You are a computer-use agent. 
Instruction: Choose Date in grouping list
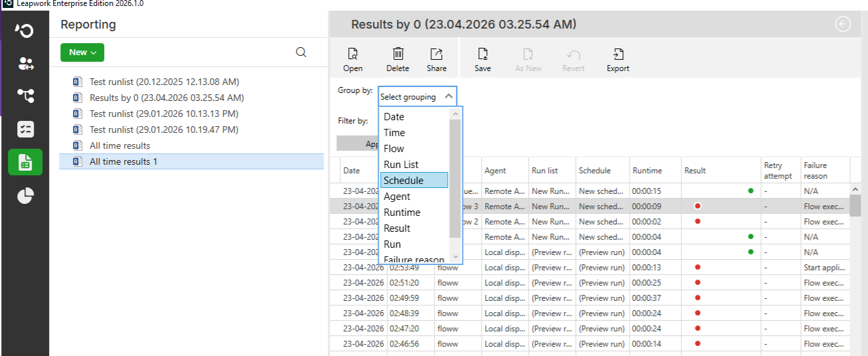click(414, 116)
